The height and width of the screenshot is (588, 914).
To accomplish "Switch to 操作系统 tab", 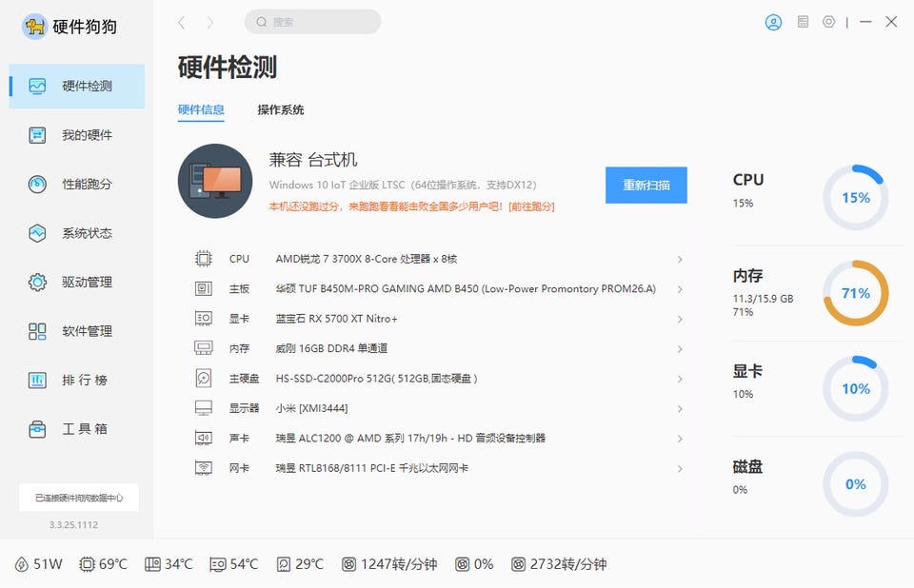I will [x=280, y=109].
